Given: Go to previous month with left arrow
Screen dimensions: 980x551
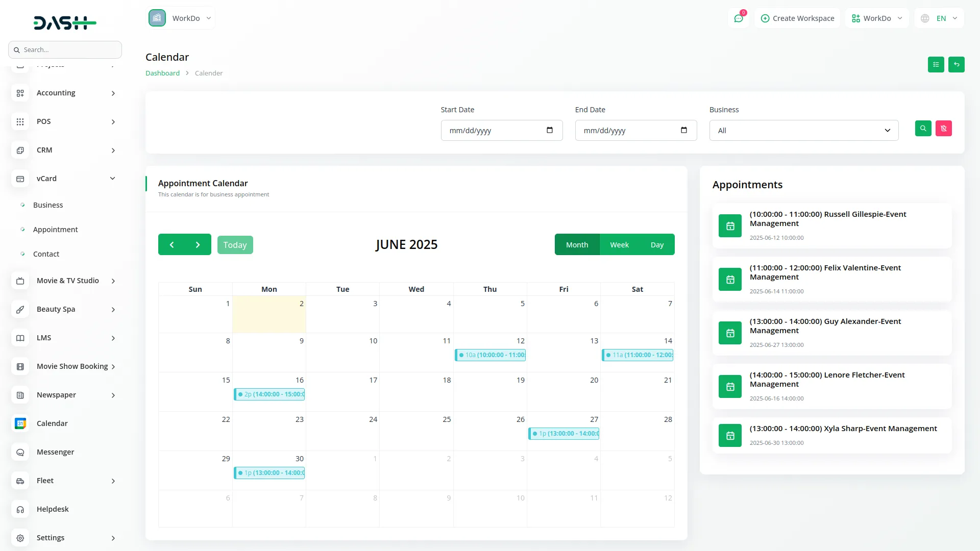Looking at the screenshot, I should coord(171,245).
